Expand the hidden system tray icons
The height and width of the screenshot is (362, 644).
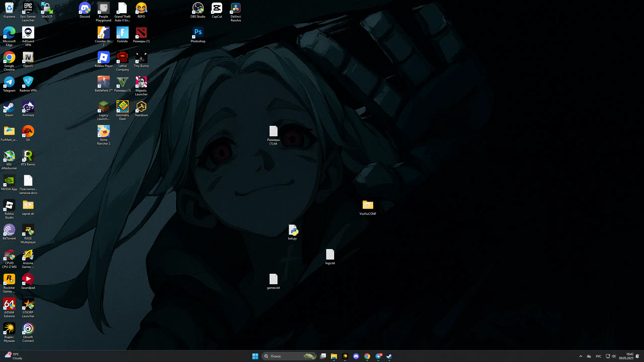click(581, 356)
